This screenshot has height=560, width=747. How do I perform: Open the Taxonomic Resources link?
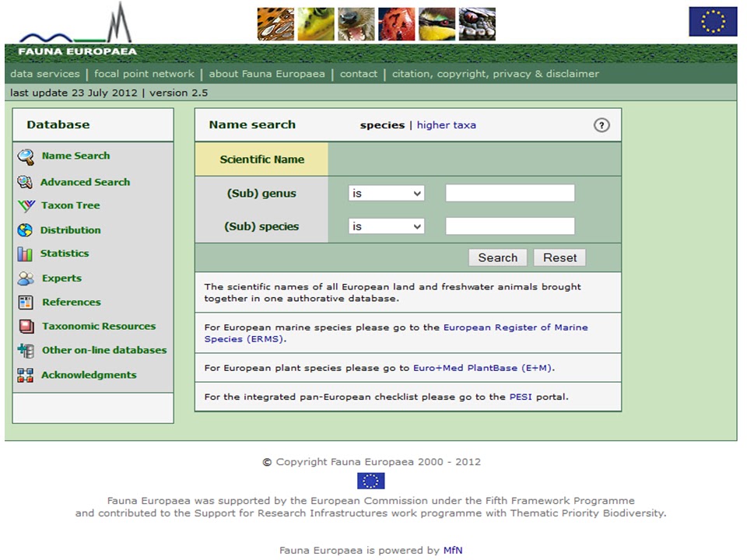[x=99, y=326]
